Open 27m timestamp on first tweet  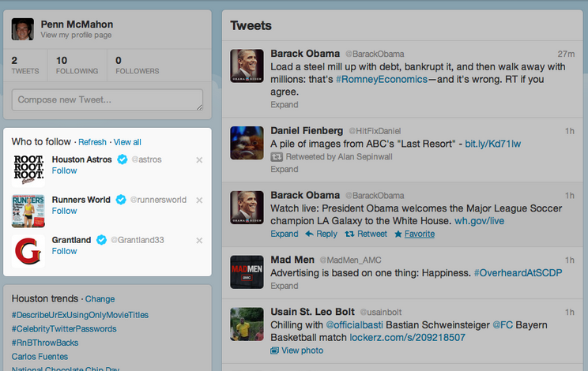point(566,54)
